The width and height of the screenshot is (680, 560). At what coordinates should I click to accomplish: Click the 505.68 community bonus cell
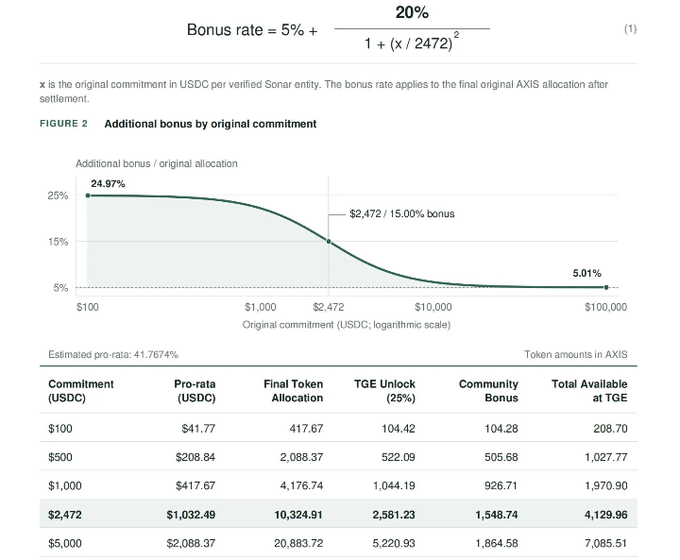(501, 457)
